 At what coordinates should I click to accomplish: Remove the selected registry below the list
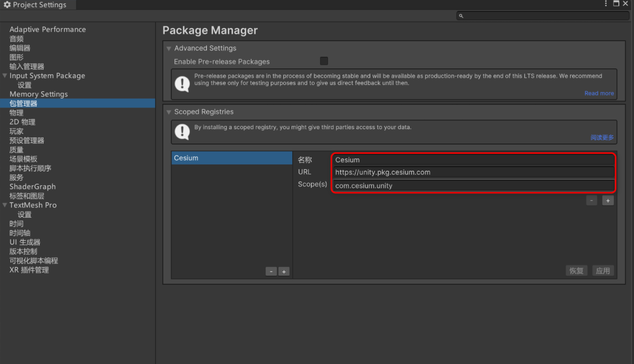coord(271,271)
